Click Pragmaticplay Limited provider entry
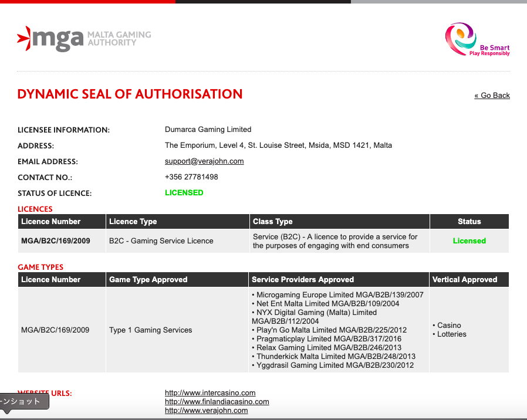 pyautogui.click(x=327, y=338)
